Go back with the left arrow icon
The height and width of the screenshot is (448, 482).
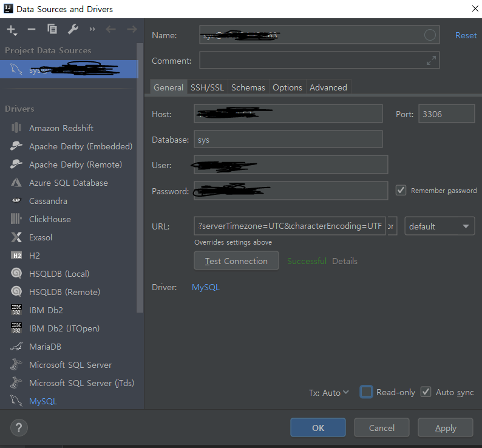110,29
